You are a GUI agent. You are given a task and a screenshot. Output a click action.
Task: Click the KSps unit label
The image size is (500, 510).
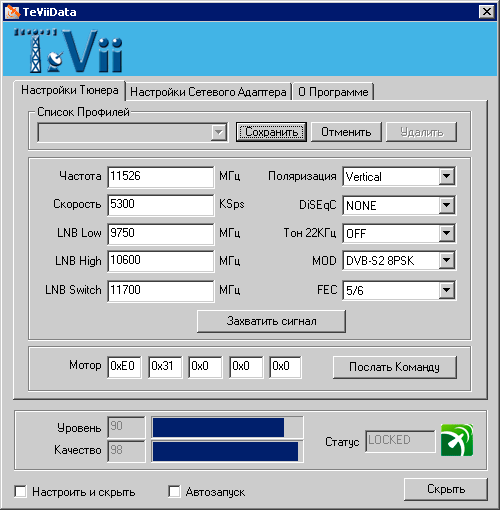click(232, 204)
